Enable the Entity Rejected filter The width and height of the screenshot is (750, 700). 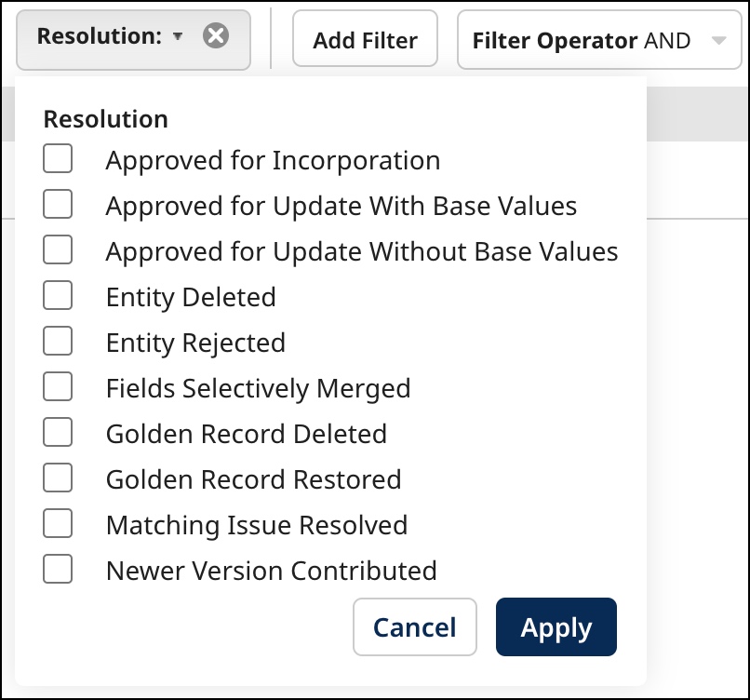click(57, 342)
